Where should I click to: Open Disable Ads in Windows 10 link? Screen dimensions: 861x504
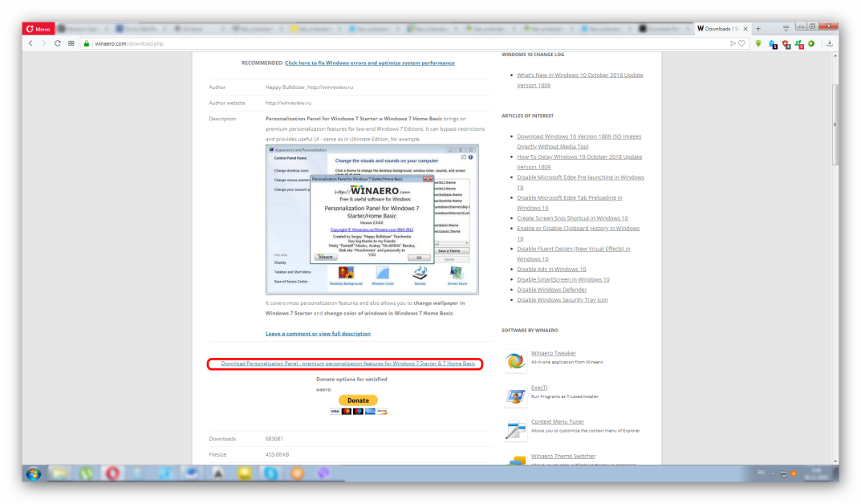tap(551, 269)
